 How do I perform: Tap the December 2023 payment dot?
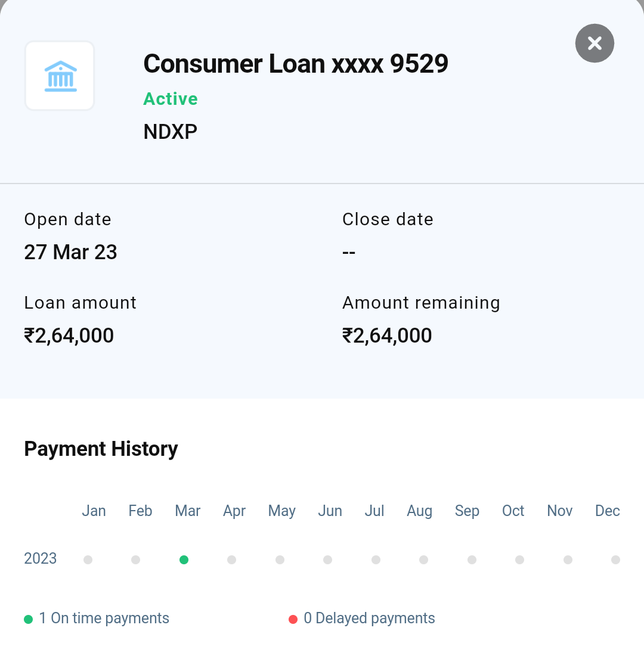(616, 560)
